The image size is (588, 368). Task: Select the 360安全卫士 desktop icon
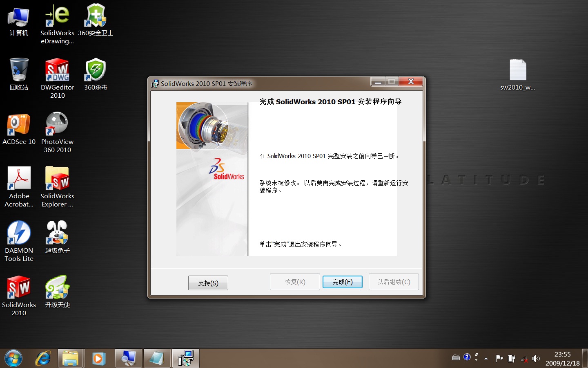pos(96,20)
